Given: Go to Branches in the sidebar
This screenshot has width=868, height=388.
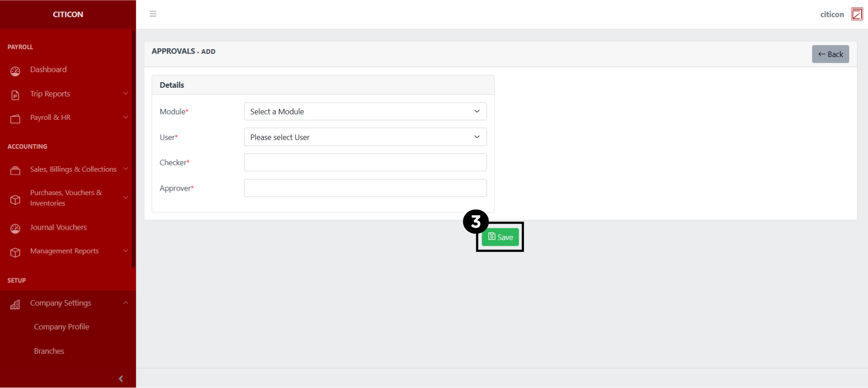Looking at the screenshot, I should click(x=49, y=351).
